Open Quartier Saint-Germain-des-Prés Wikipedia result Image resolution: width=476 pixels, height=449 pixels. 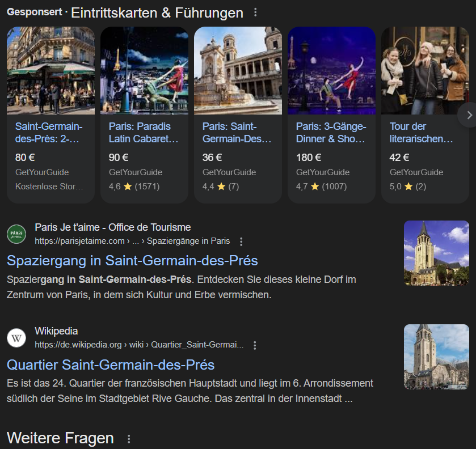coord(111,365)
